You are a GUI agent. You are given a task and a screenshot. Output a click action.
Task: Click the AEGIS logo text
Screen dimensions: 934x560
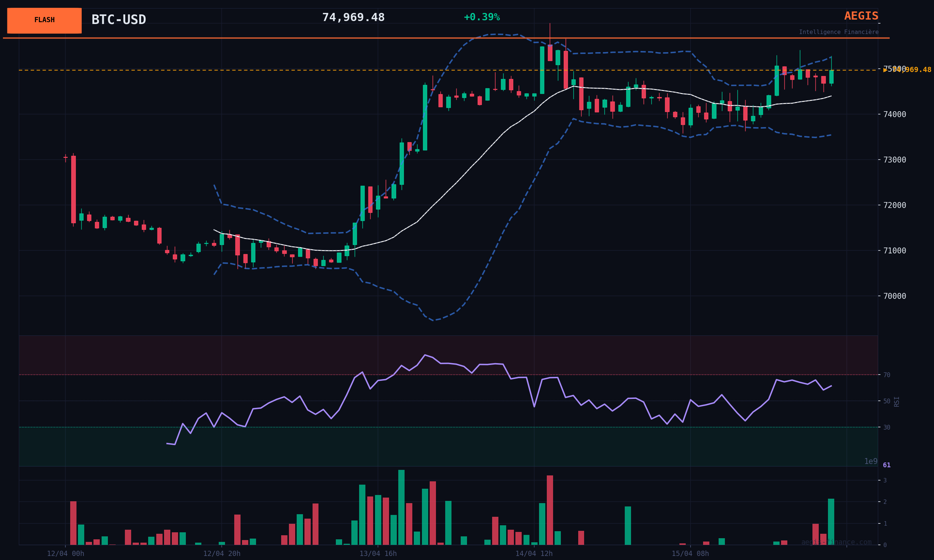click(861, 16)
